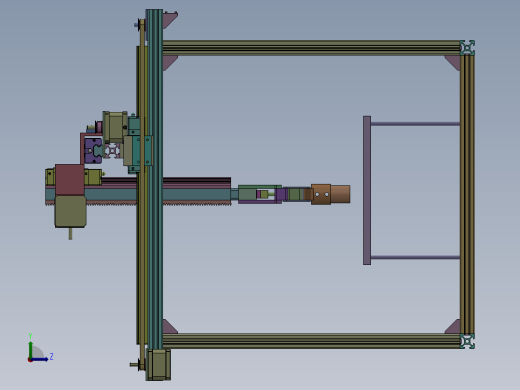Select the lower thin purple rod

click(415, 257)
